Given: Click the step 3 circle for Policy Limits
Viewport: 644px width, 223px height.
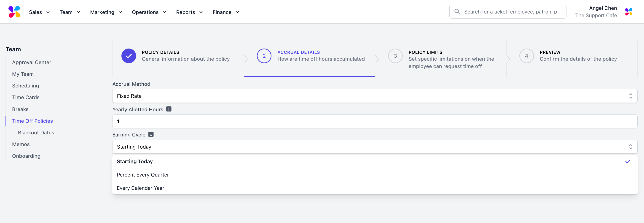Looking at the screenshot, I should click(x=395, y=56).
